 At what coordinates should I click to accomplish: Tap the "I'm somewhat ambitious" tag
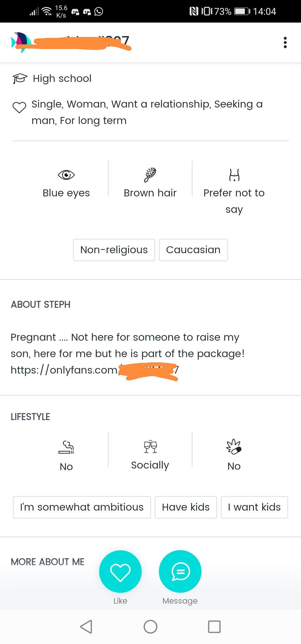82,507
